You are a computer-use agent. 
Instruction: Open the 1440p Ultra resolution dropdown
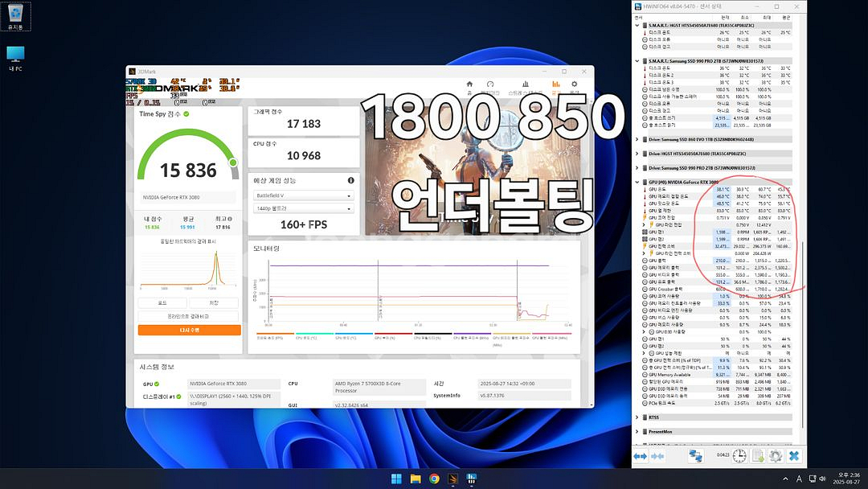303,208
